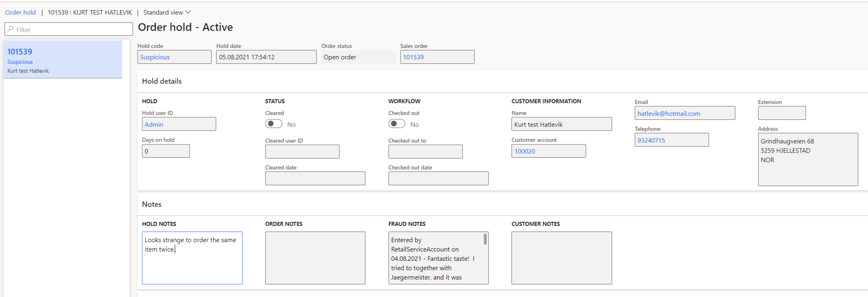Collapse the Notes section
The height and width of the screenshot is (297, 868).
pos(152,204)
